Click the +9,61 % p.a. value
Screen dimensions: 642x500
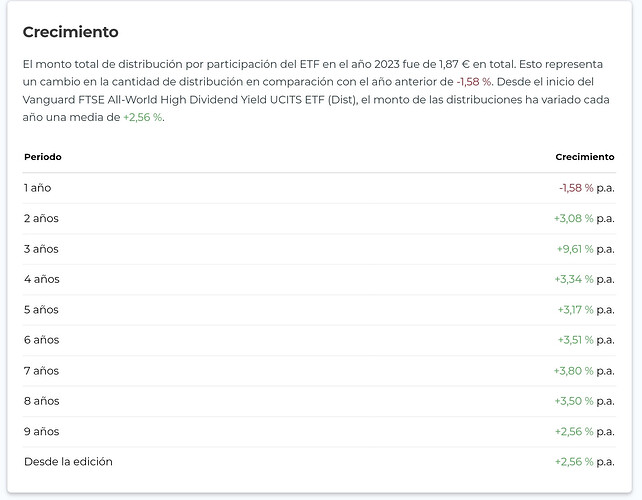click(x=585, y=249)
